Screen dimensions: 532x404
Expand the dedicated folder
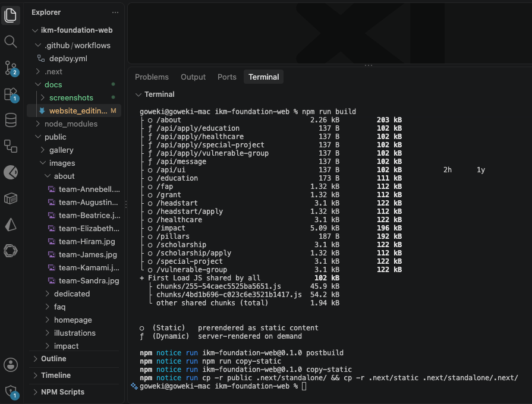pyautogui.click(x=48, y=293)
